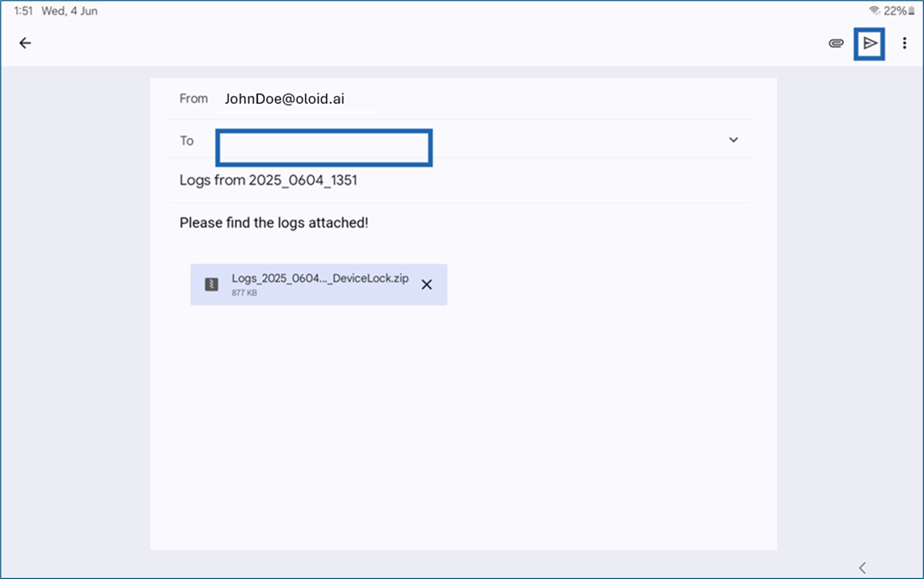Tap the back arrow to leave compose

(25, 43)
